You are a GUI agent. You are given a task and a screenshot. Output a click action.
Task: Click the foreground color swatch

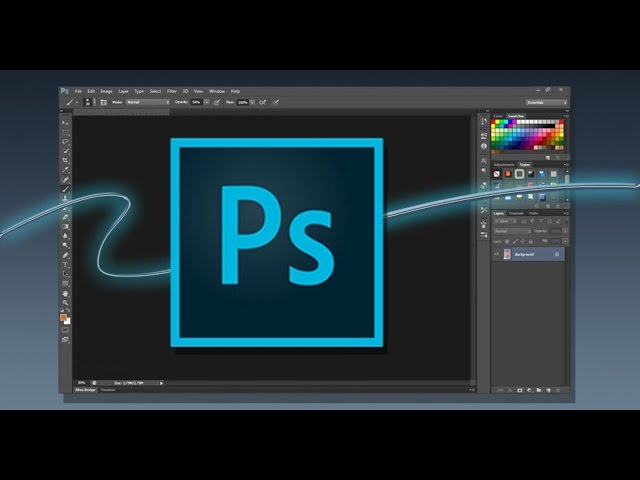[63, 317]
